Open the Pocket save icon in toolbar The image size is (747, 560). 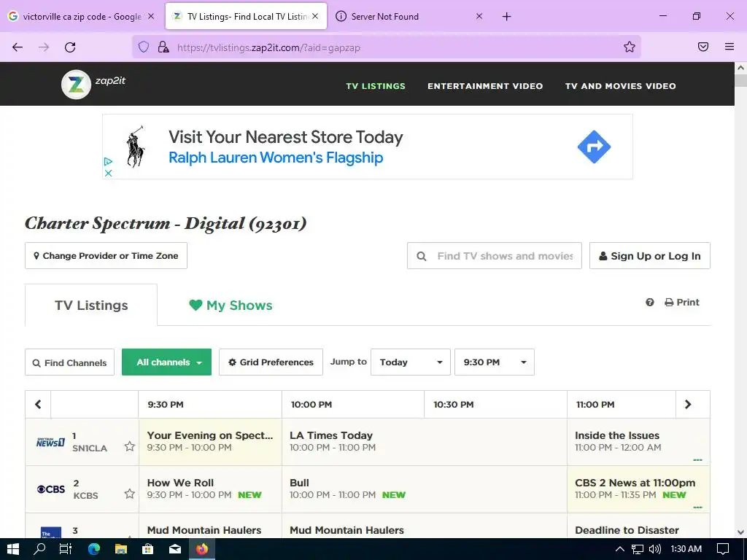[x=703, y=47]
